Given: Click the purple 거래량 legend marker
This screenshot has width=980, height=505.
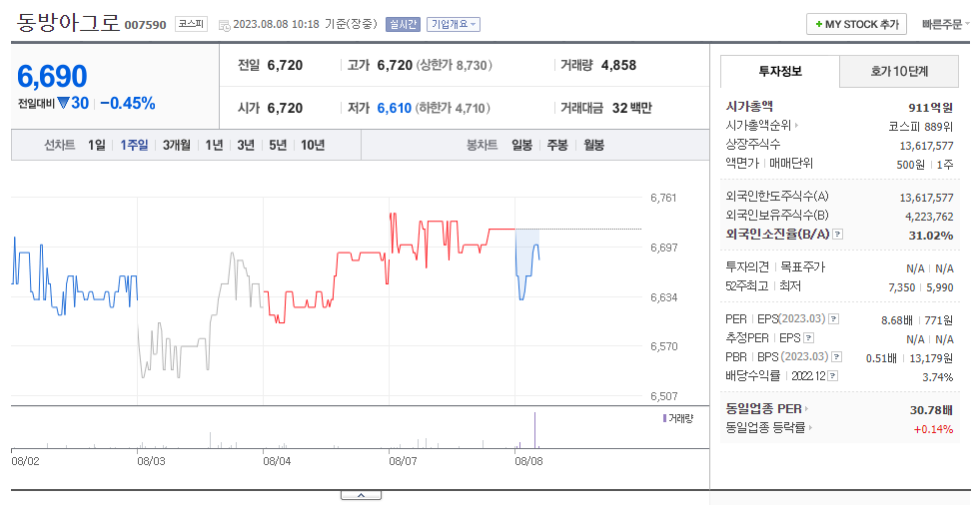Looking at the screenshot, I should pyautogui.click(x=664, y=418).
